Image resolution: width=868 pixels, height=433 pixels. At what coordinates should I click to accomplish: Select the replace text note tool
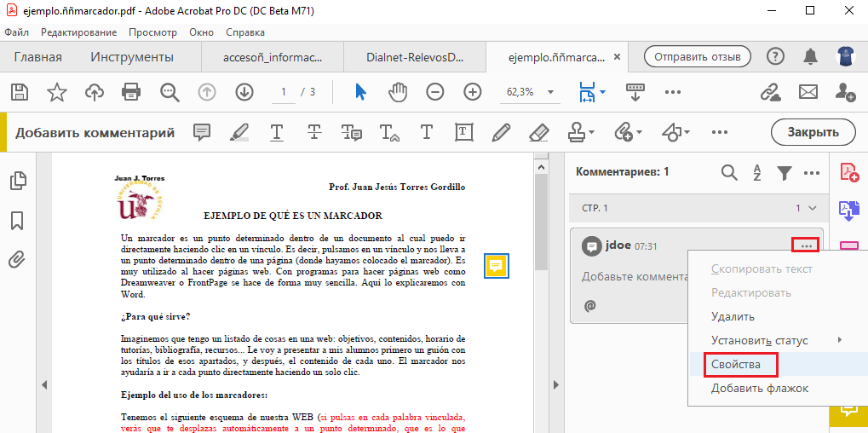coord(352,132)
